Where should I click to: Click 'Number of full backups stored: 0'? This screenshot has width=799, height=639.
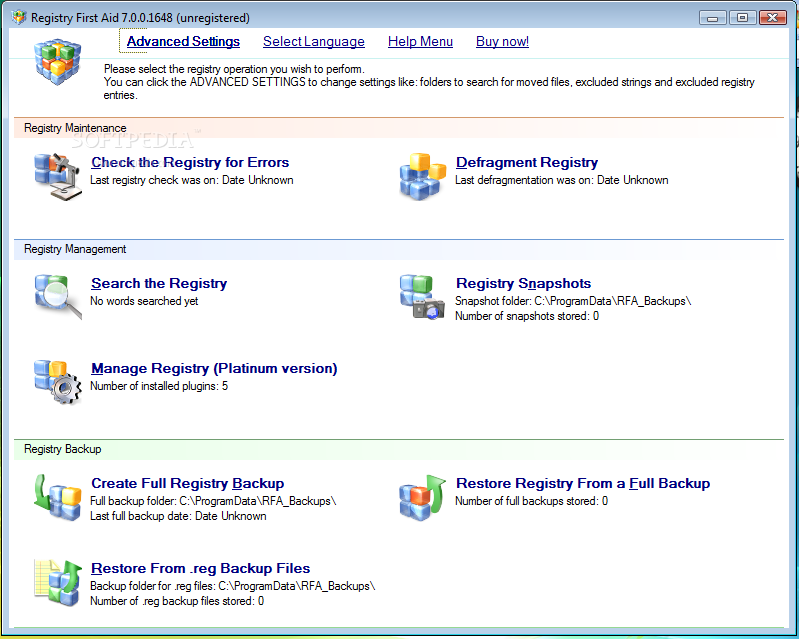click(x=531, y=501)
